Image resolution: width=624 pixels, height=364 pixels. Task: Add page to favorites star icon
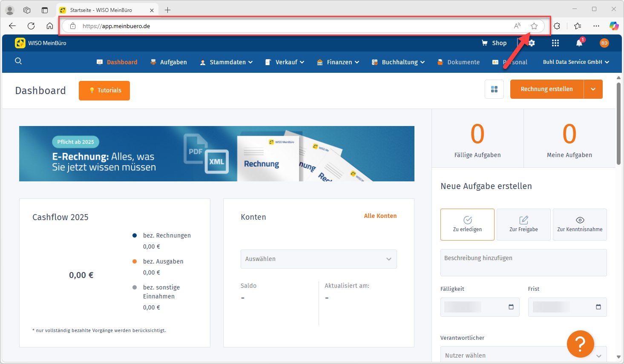pos(534,26)
